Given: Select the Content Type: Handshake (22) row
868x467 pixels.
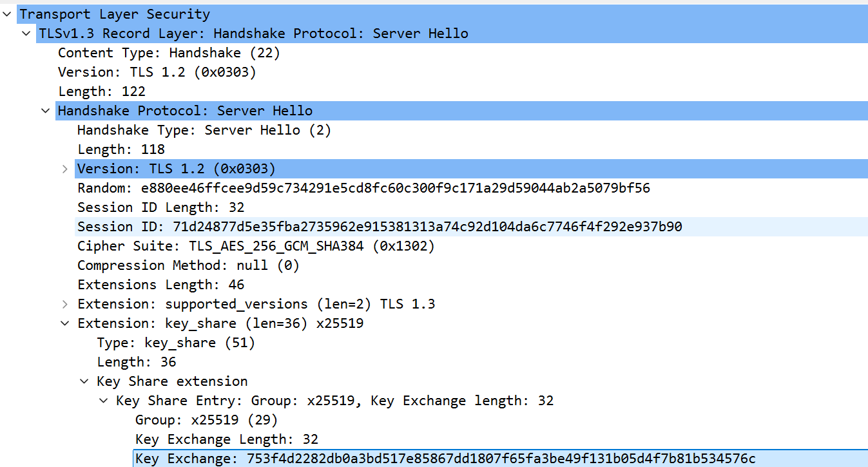Looking at the screenshot, I should coord(169,53).
